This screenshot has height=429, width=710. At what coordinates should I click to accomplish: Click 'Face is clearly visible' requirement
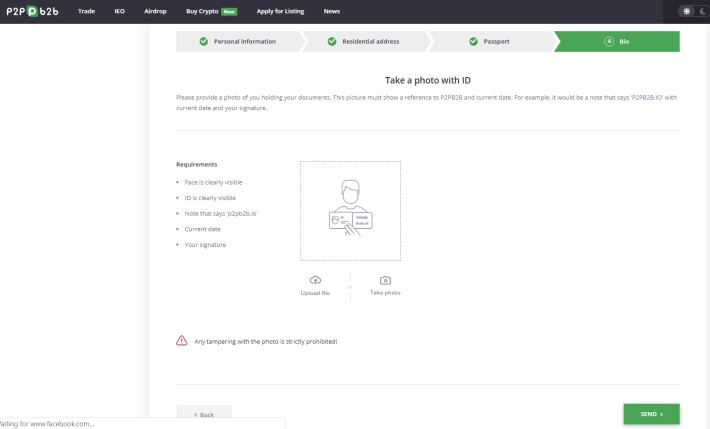(213, 183)
